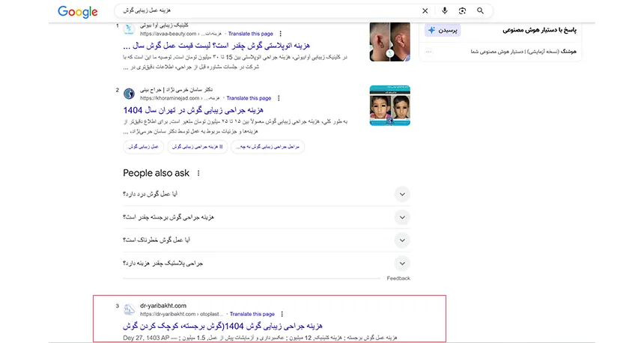
Task: Open result 'هزینه جراحی زیبایی گوش در تهران سال 1404'
Action: 213,109
